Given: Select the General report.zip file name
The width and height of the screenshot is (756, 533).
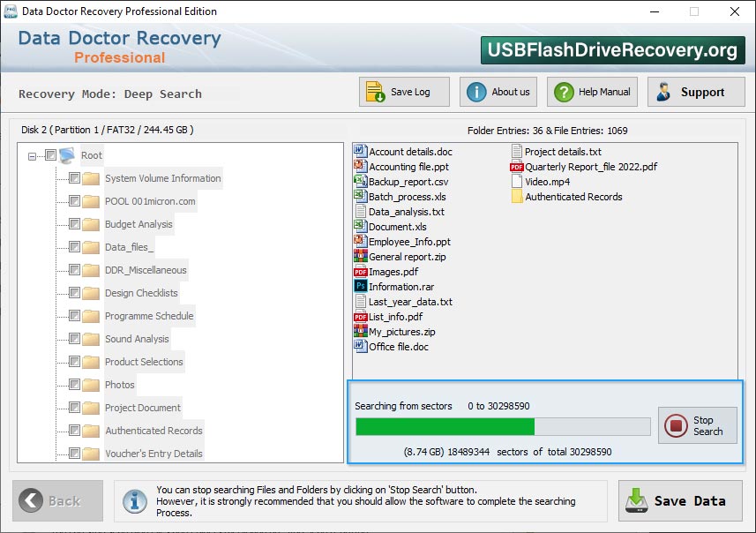Looking at the screenshot, I should [408, 257].
